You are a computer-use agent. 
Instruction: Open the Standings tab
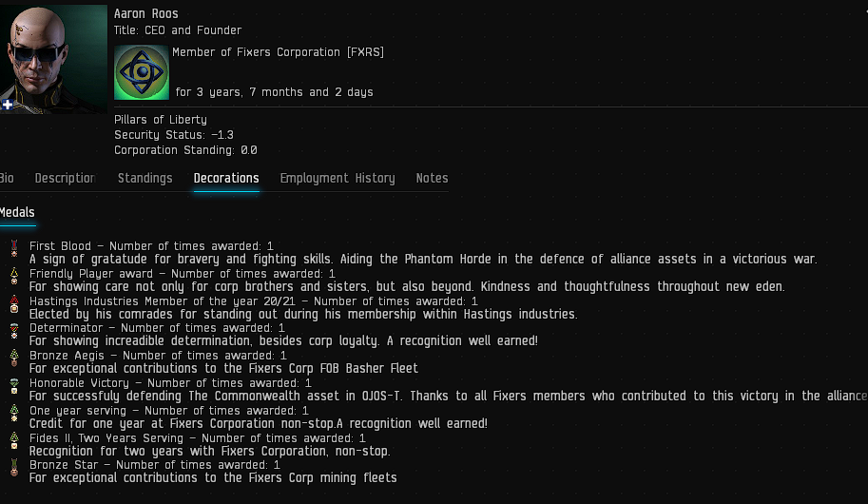click(145, 179)
